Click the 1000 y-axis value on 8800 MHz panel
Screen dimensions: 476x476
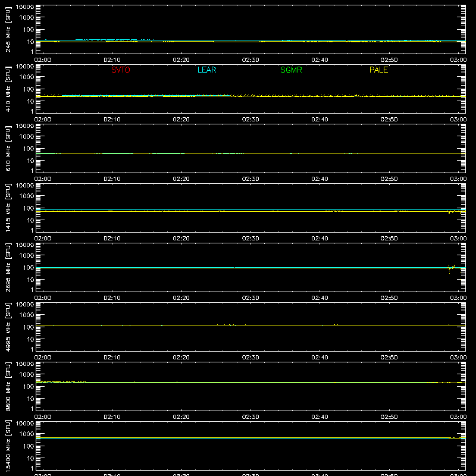coord(27,375)
